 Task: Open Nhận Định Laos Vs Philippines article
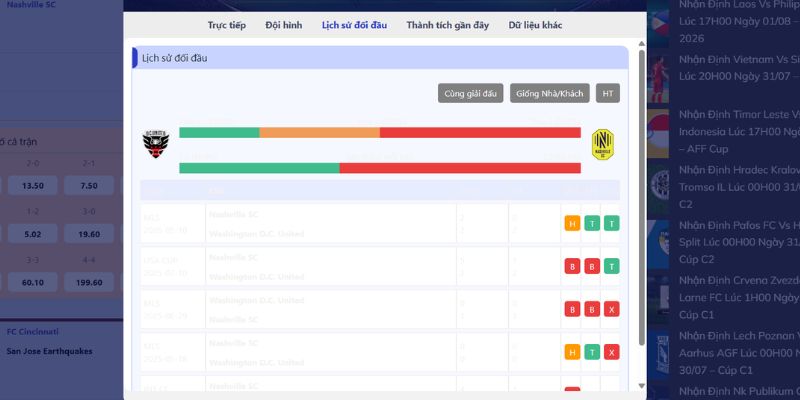[739, 21]
